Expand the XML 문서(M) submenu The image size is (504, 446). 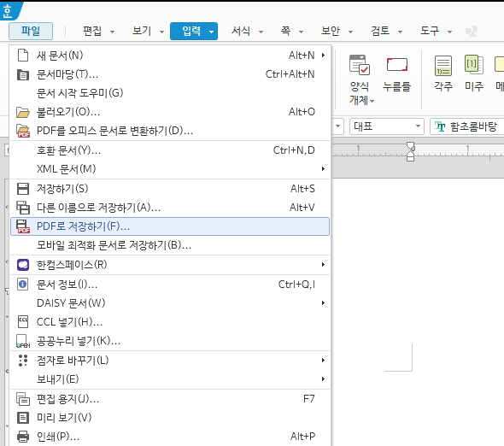coord(323,169)
